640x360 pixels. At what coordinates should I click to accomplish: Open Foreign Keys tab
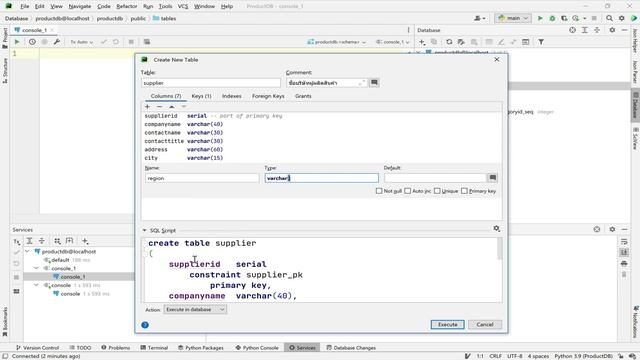tap(268, 96)
